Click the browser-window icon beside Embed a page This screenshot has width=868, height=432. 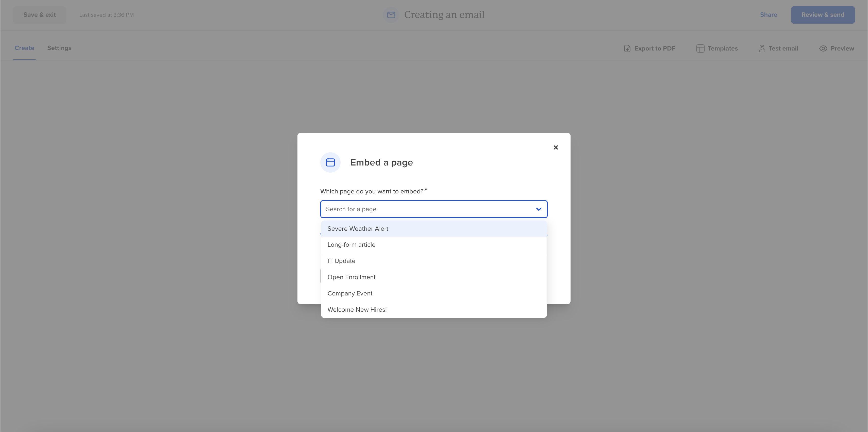pos(330,162)
